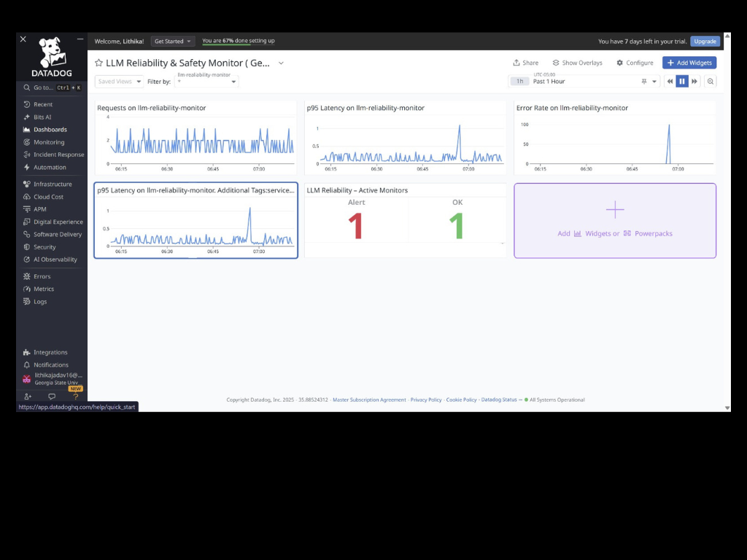Click the Integrations puzzle icon

pyautogui.click(x=27, y=352)
